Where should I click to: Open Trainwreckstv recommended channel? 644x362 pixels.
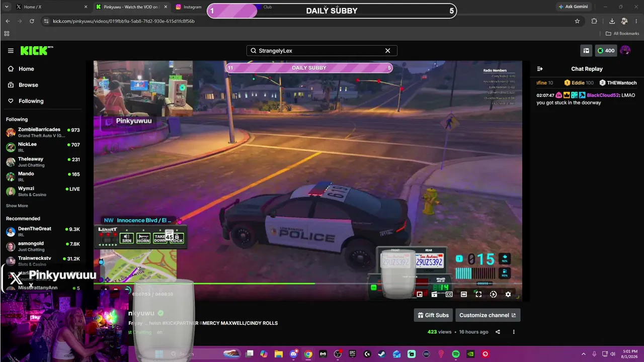43,260
